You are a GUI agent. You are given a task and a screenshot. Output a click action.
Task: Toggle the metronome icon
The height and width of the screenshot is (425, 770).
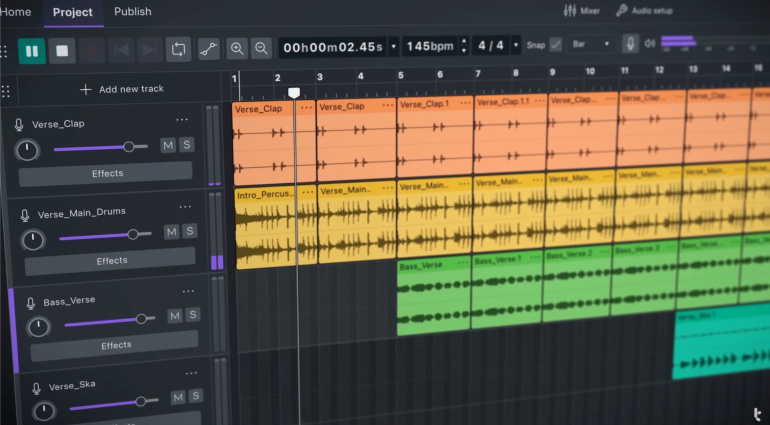[x=630, y=44]
